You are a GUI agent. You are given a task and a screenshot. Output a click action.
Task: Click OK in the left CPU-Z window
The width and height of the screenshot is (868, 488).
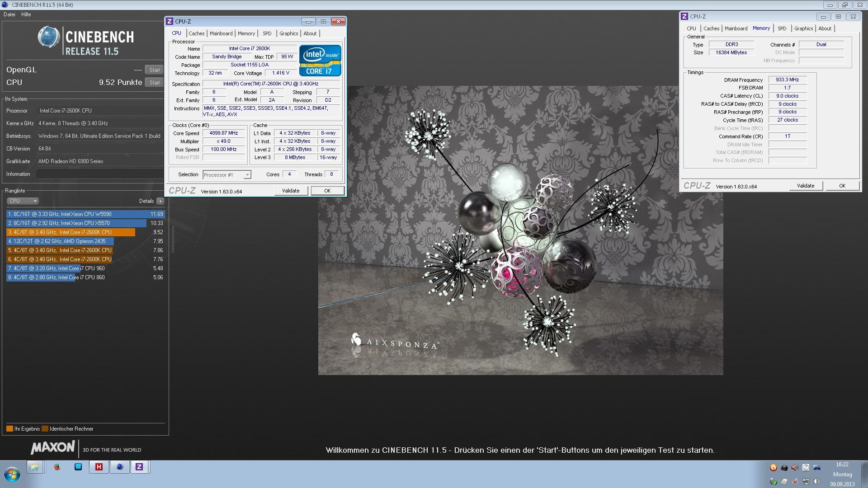pyautogui.click(x=327, y=191)
